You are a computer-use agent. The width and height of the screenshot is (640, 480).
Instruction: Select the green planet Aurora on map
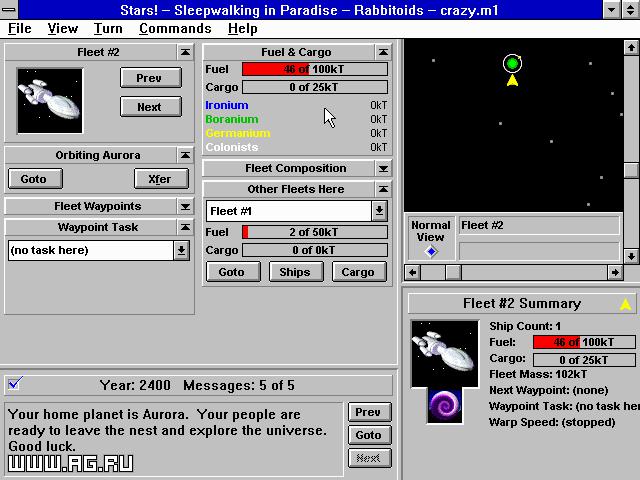tap(512, 64)
